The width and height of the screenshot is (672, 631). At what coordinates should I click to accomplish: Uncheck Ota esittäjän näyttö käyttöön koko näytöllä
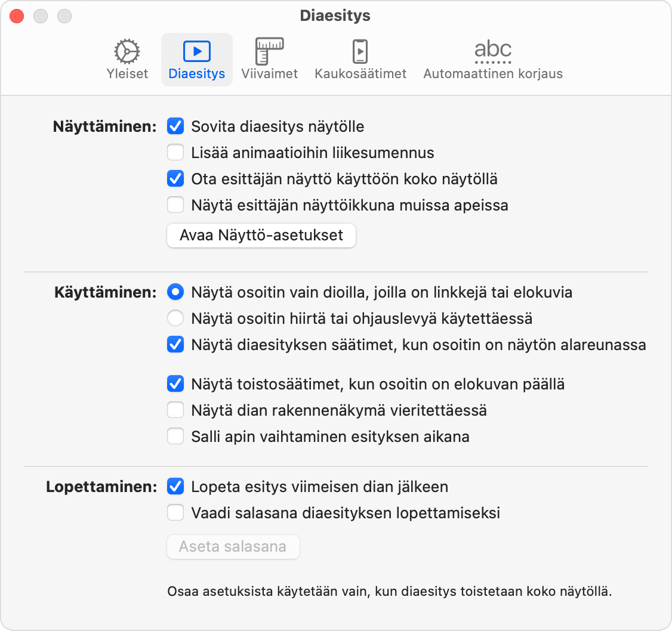(x=175, y=178)
